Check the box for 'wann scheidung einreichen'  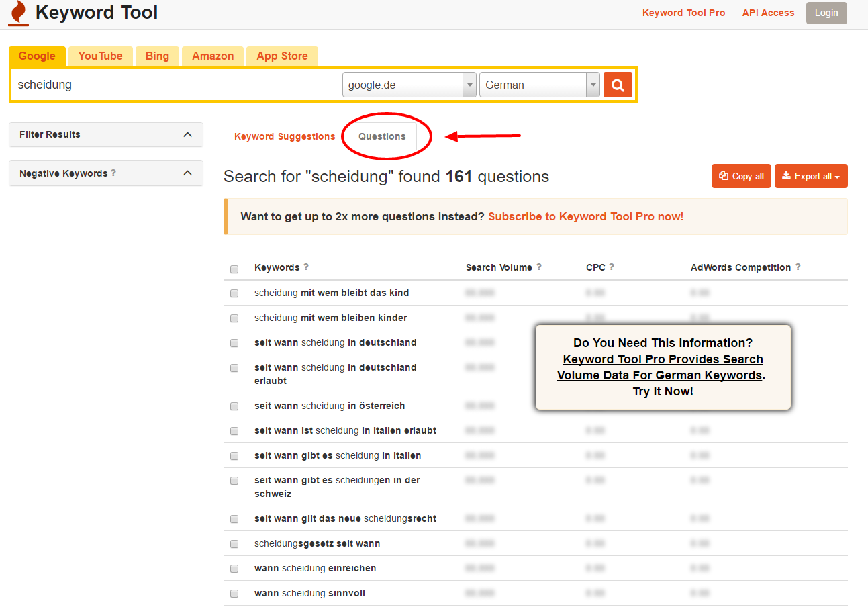click(x=234, y=569)
